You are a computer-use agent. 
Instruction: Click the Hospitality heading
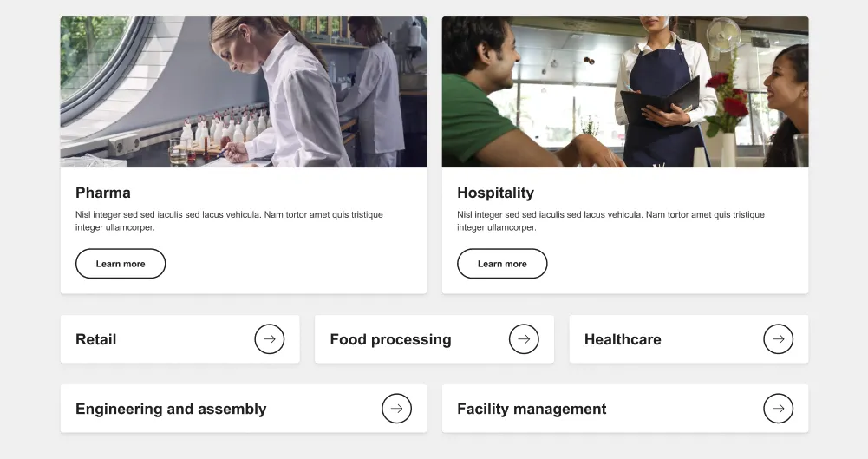[495, 193]
